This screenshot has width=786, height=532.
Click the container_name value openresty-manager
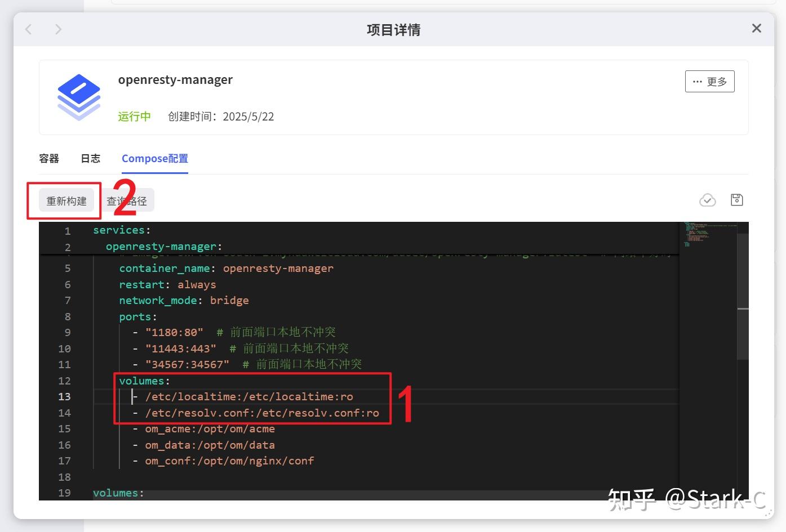pos(278,268)
